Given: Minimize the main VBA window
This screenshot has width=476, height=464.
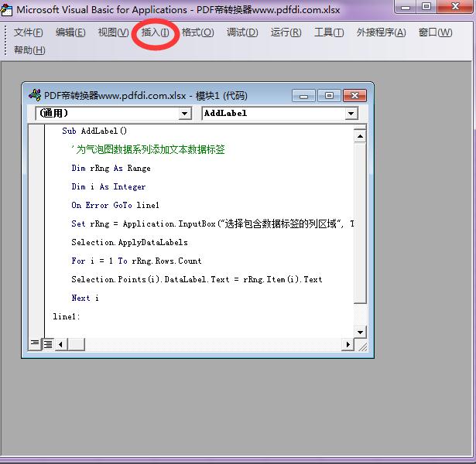Looking at the screenshot, I should (x=406, y=7).
